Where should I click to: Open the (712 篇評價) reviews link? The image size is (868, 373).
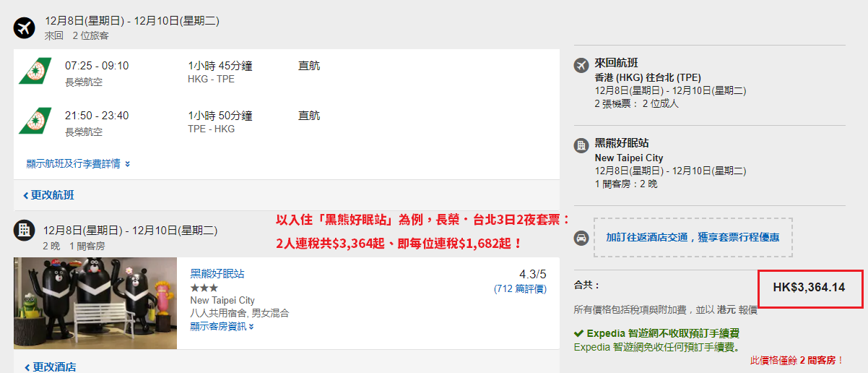[x=520, y=288]
